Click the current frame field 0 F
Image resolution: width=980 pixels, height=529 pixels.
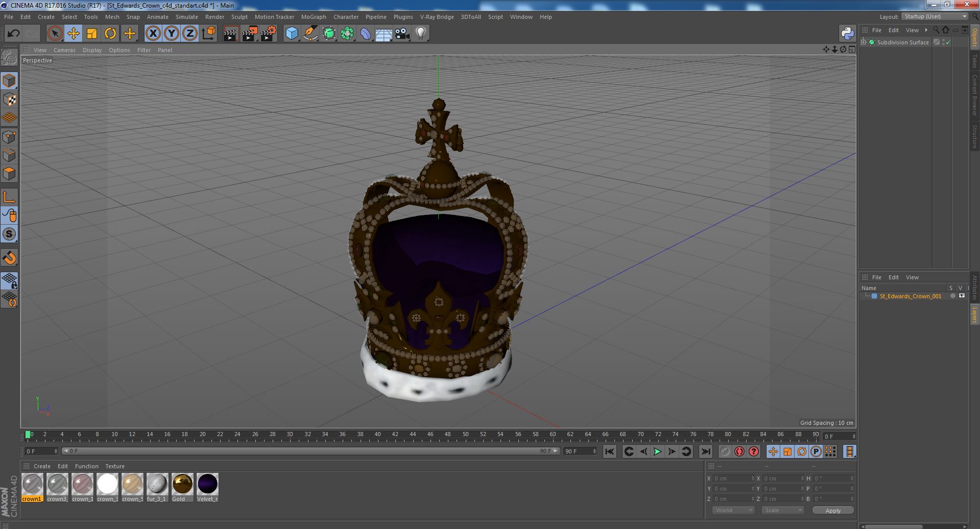coord(41,451)
